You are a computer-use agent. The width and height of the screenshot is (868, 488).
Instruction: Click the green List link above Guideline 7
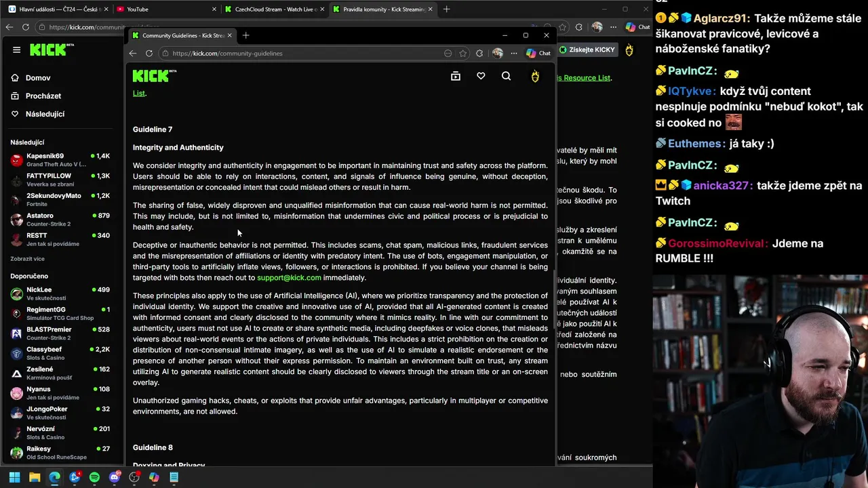tap(138, 93)
